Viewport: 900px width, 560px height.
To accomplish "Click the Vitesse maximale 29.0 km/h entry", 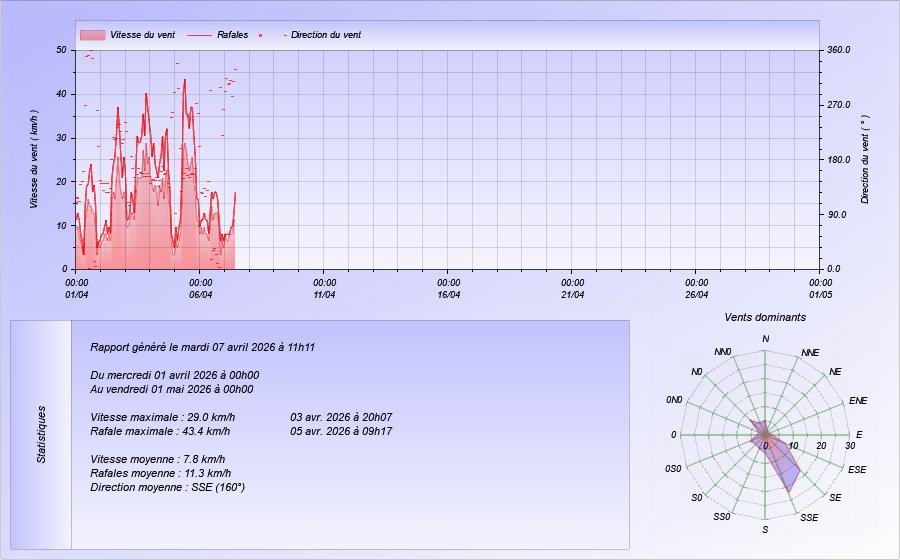I will tap(163, 416).
